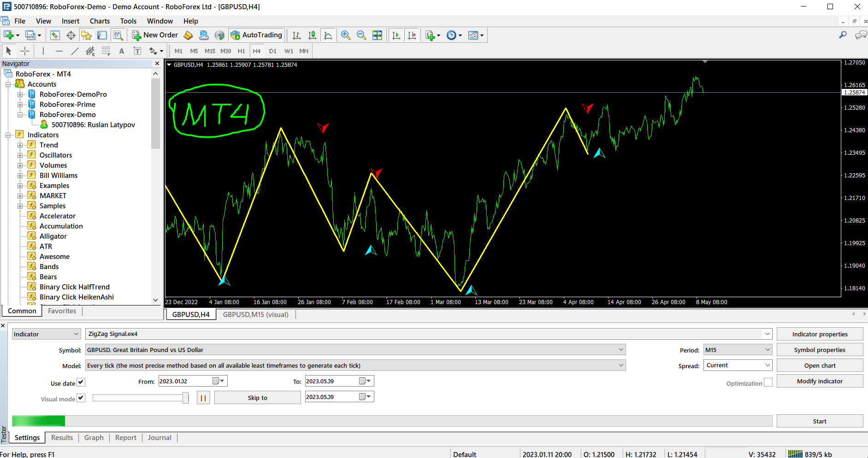Select the cursor arrow tool
Screen dimensions: 868x458
[9, 51]
